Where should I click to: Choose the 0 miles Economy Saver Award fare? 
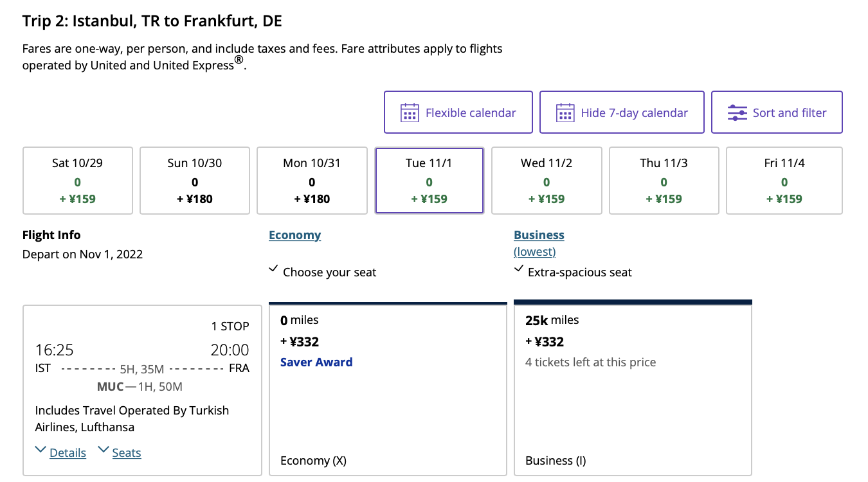tap(388, 389)
